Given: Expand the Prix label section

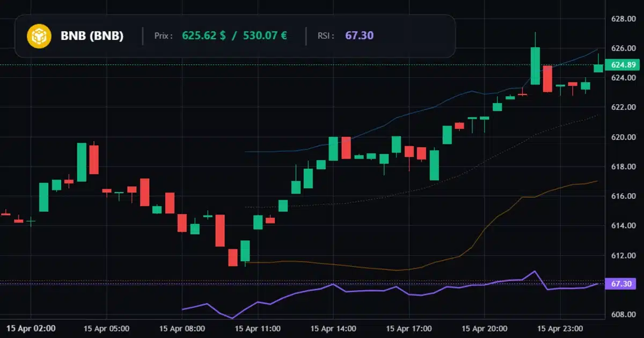Looking at the screenshot, I should pyautogui.click(x=162, y=35).
